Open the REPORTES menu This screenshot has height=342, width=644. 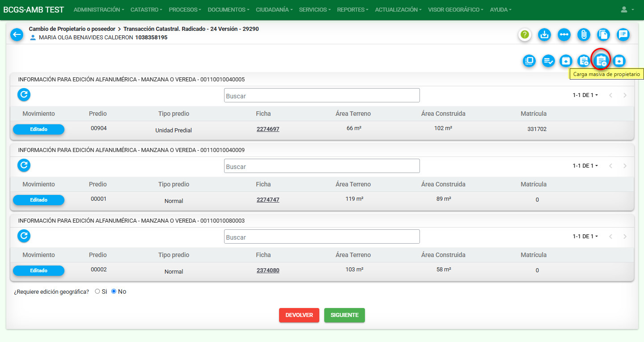353,9
